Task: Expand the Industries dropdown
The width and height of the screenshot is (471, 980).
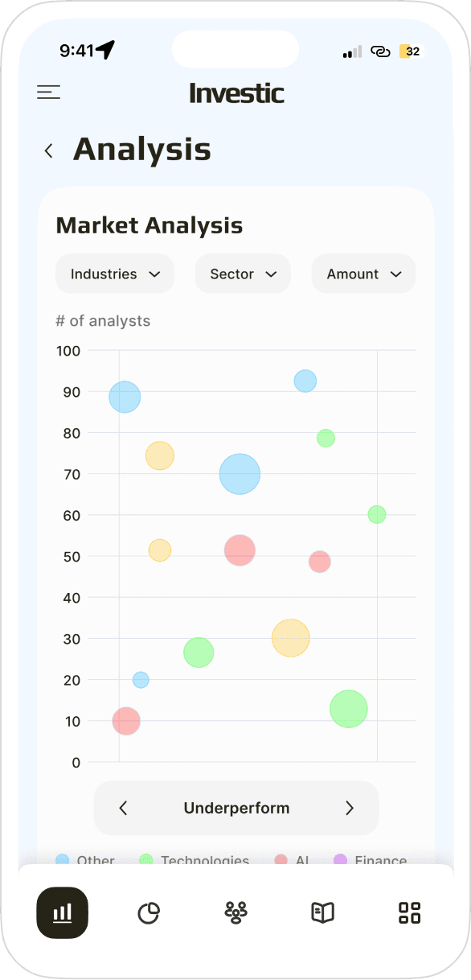Action: [x=115, y=274]
